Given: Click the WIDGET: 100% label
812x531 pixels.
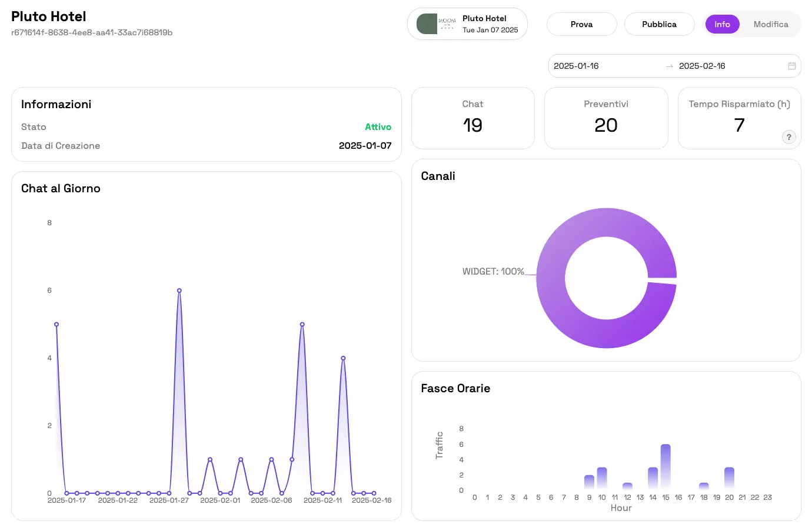Looking at the screenshot, I should [492, 272].
